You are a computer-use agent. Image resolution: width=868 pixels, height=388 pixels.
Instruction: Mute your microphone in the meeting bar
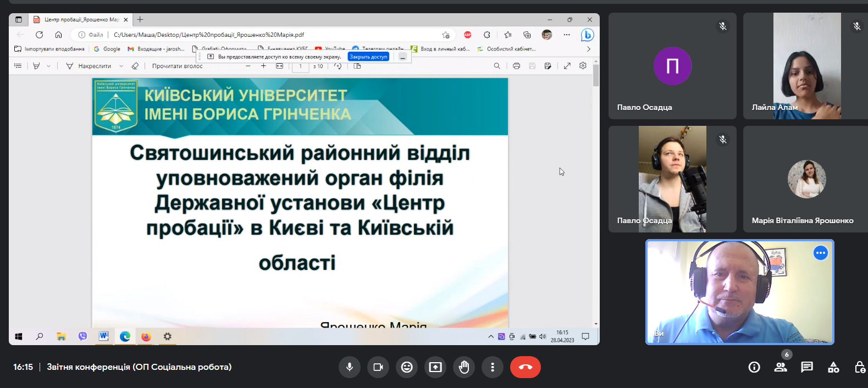pos(350,367)
